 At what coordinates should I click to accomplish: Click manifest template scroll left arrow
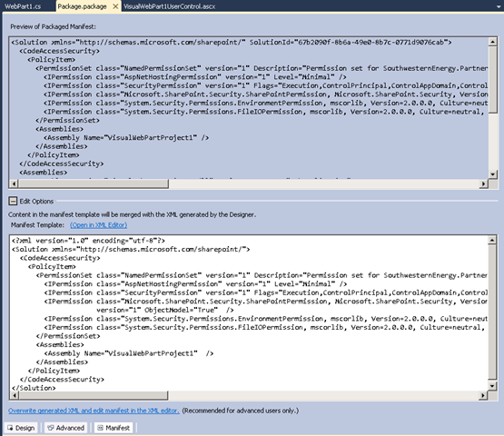(14, 395)
